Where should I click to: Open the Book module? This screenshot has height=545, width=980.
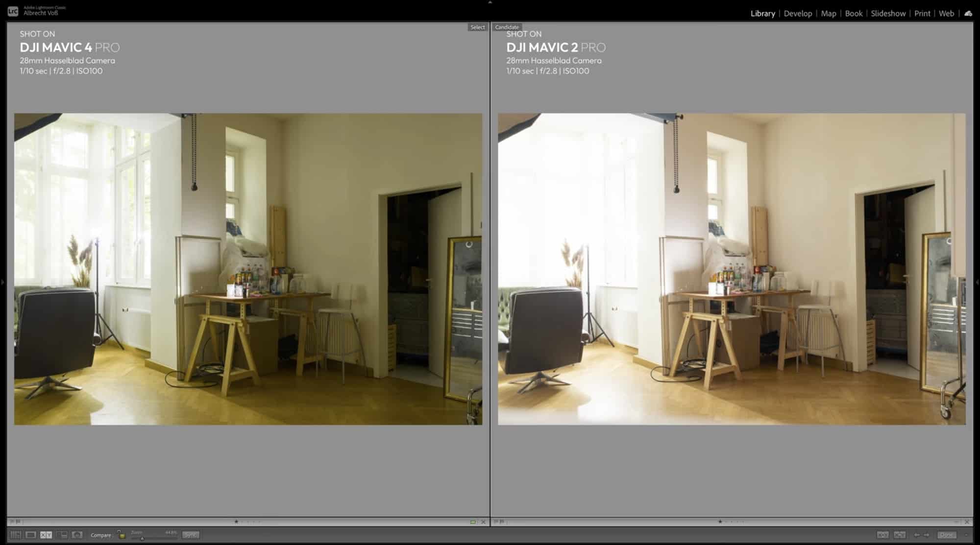point(854,13)
